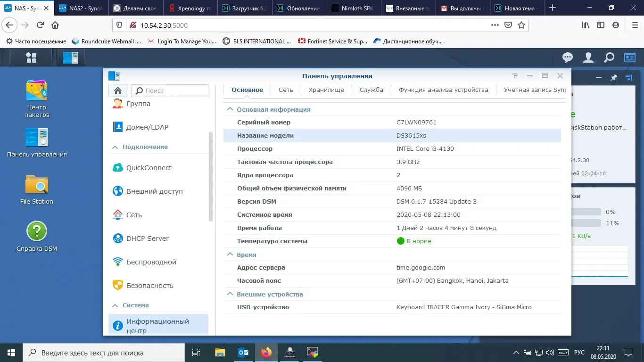The height and width of the screenshot is (362, 644).
Task: Select serial number C7LWN09761
Action: (x=416, y=123)
